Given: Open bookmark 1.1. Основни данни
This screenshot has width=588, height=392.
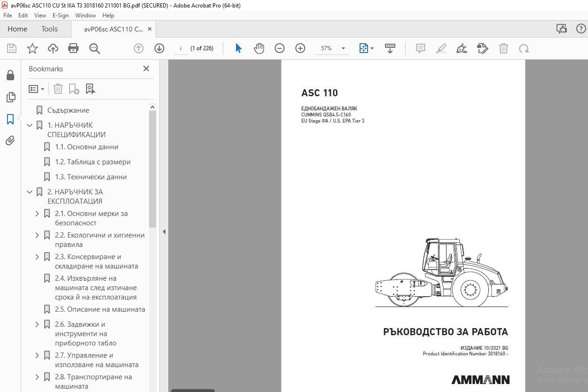Looking at the screenshot, I should (x=86, y=147).
